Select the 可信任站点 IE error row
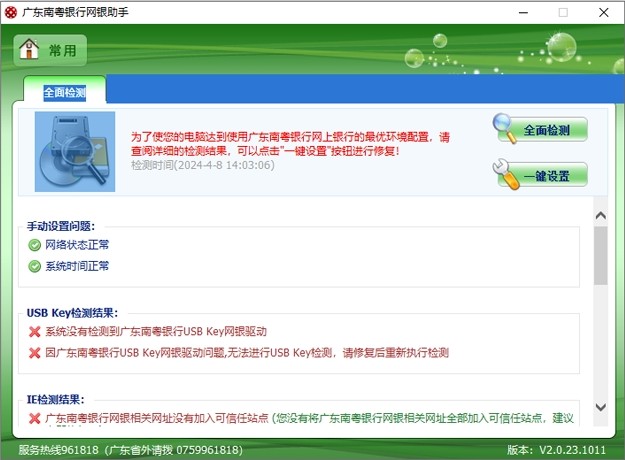This screenshot has width=625, height=460. click(309, 418)
